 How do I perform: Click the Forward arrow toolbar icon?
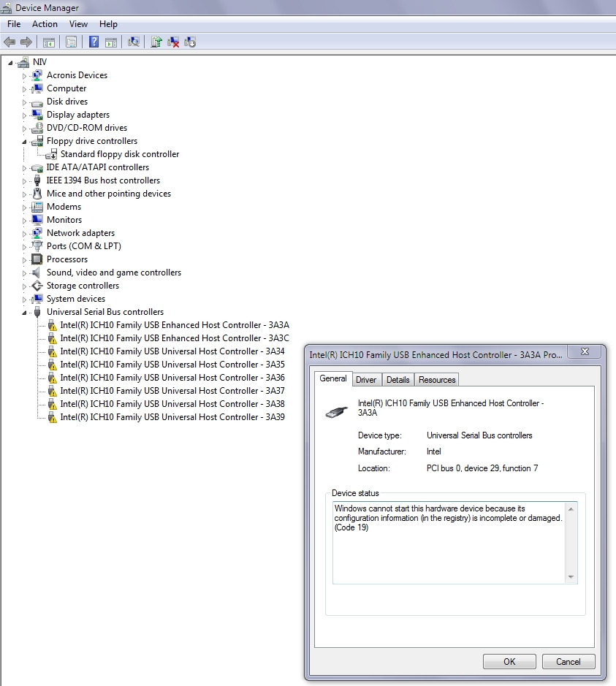coord(26,42)
